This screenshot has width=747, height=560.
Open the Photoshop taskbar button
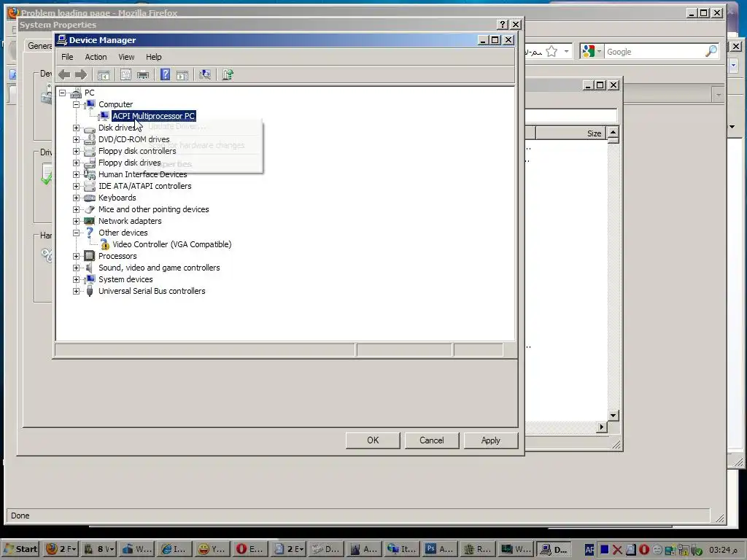coord(440,549)
